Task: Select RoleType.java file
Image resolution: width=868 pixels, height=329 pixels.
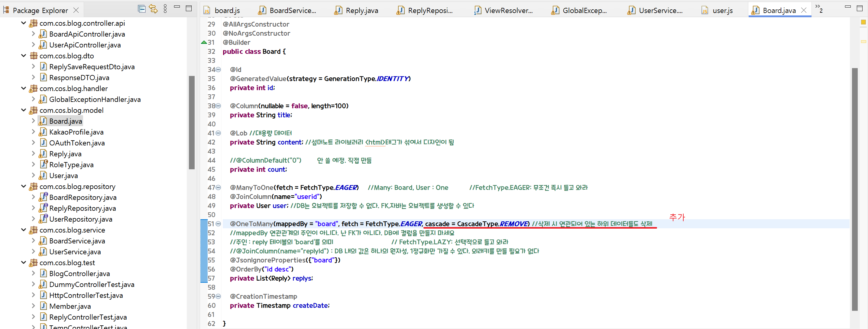Action: click(71, 165)
